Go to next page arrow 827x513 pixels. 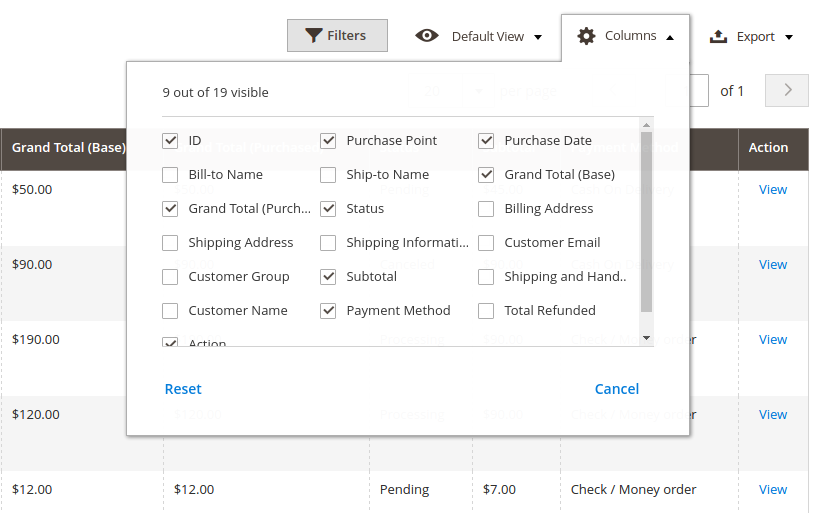pyautogui.click(x=787, y=90)
